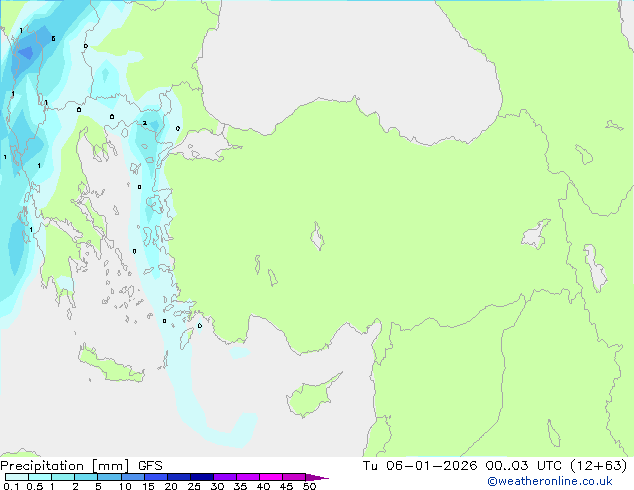Click the "Precipitation [mm]" title text
This screenshot has height=490, width=634.
pos(65,466)
